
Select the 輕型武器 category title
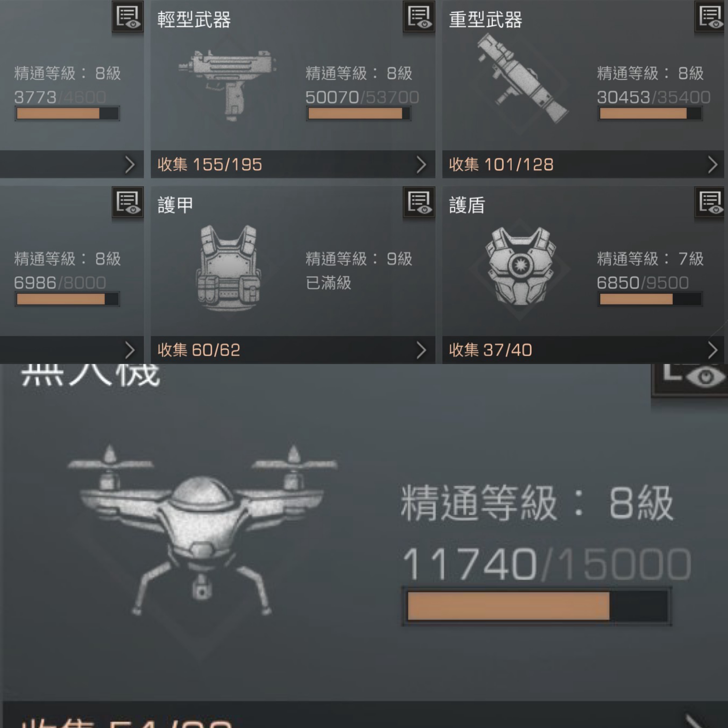(x=194, y=20)
